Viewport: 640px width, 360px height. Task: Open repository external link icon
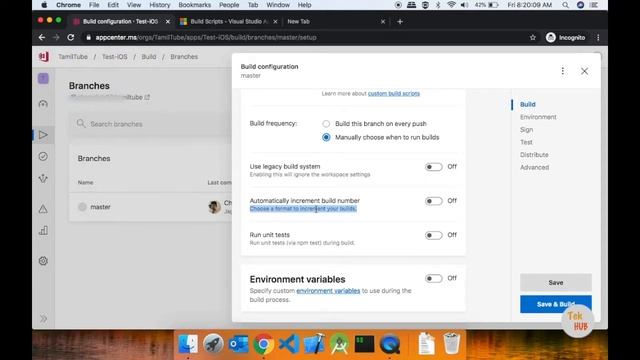coord(147,97)
